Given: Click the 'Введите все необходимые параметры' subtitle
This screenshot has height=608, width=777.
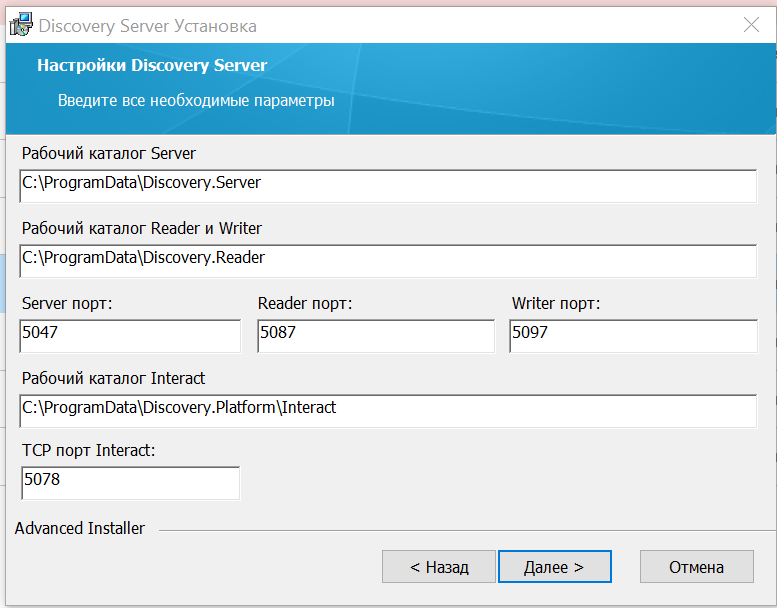Looking at the screenshot, I should click(x=196, y=101).
